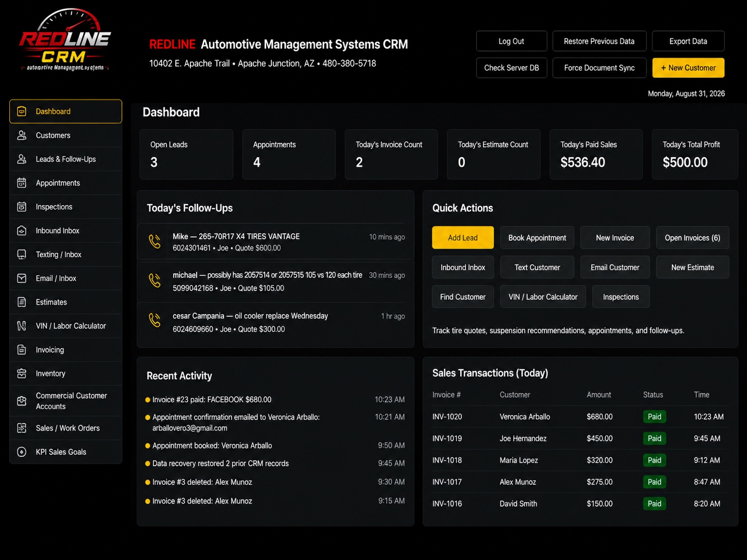Screen dimensions: 747x560
Task: Click phone icon for michael tire follow-up
Action: tap(155, 281)
